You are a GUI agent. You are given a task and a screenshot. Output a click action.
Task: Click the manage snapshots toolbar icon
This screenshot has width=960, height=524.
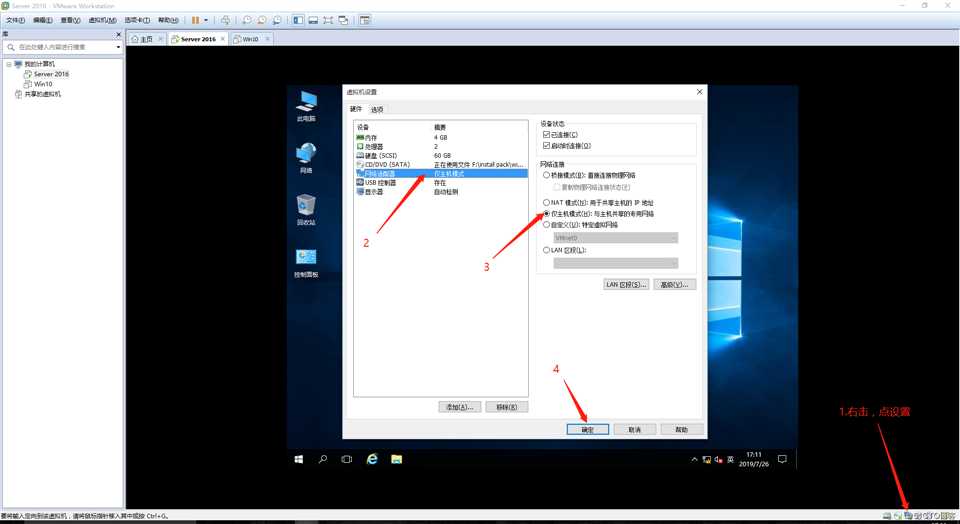click(277, 20)
